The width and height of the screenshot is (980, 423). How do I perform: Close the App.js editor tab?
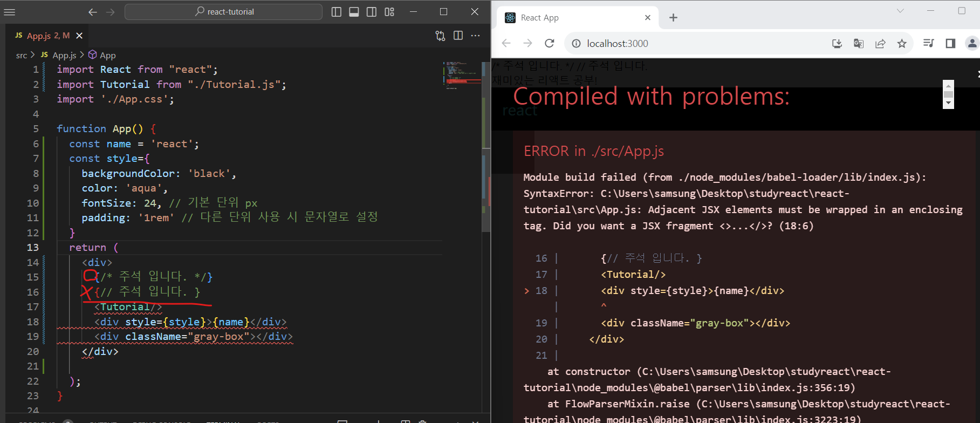(79, 36)
